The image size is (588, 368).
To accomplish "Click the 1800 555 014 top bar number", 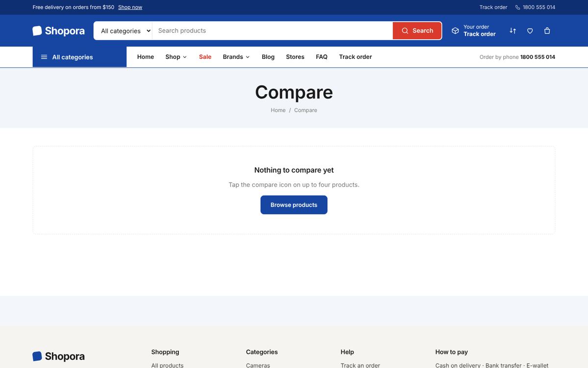I will click(539, 7).
